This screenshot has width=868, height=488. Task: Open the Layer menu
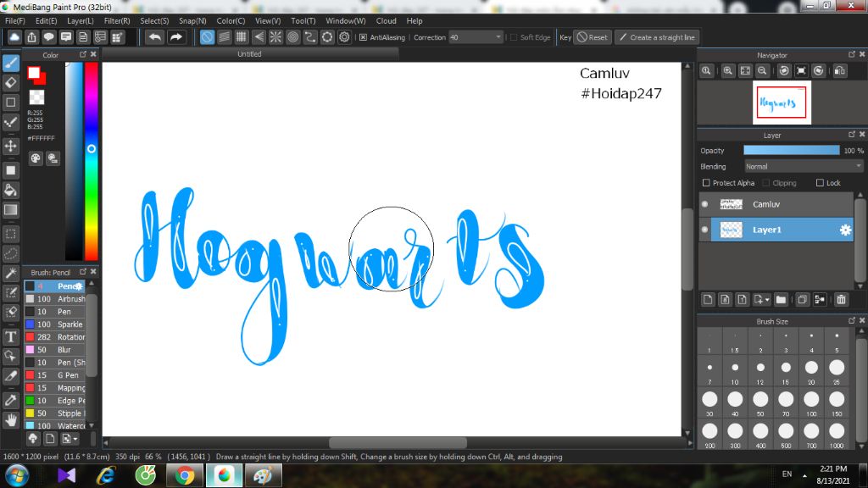[x=81, y=20]
